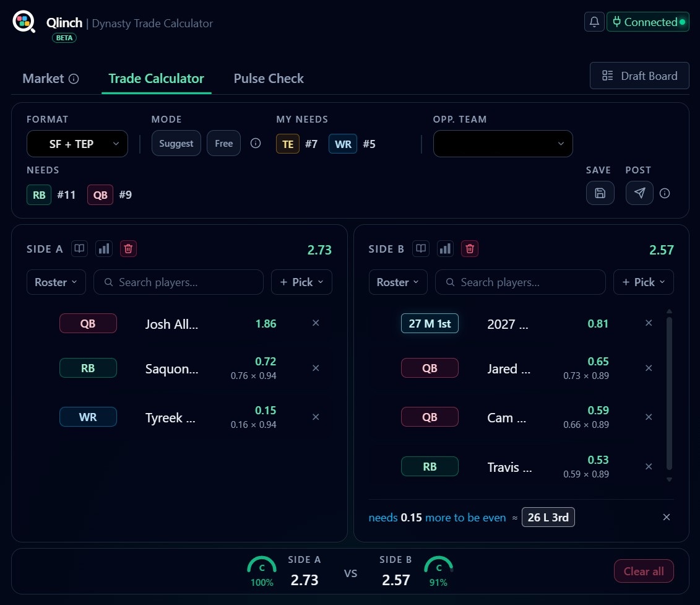Expand Side A Roster dropdown

click(x=56, y=282)
